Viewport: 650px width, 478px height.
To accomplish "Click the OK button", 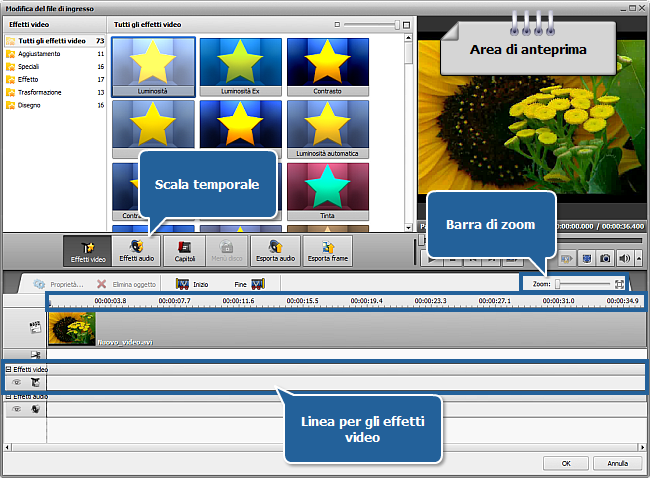I will (566, 463).
